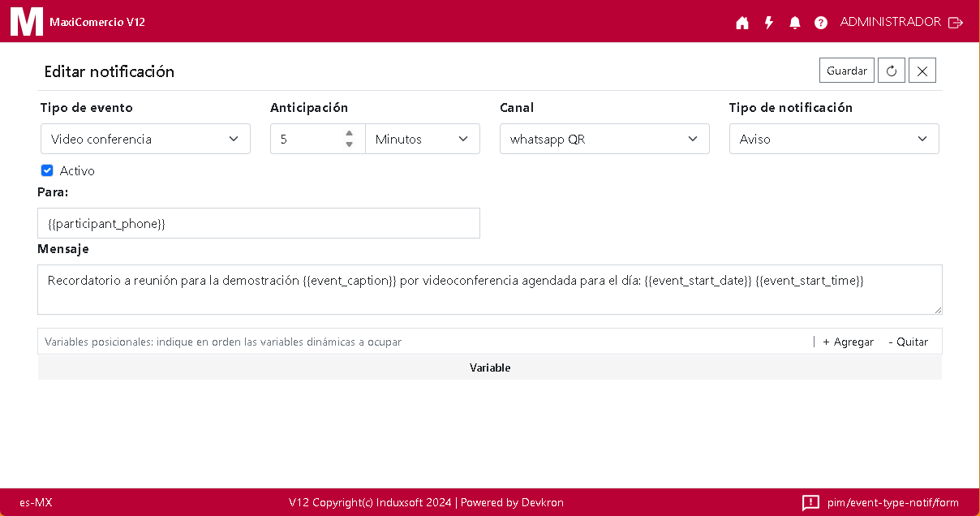Go to the home page icon
This screenshot has height=516, width=980.
[741, 23]
